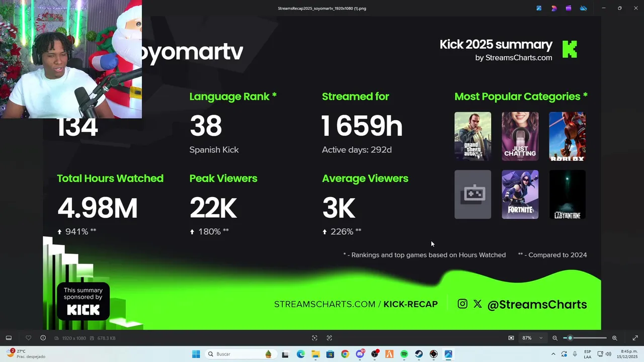
Task: Click the volume speaker icon in system tray
Action: tap(608, 354)
